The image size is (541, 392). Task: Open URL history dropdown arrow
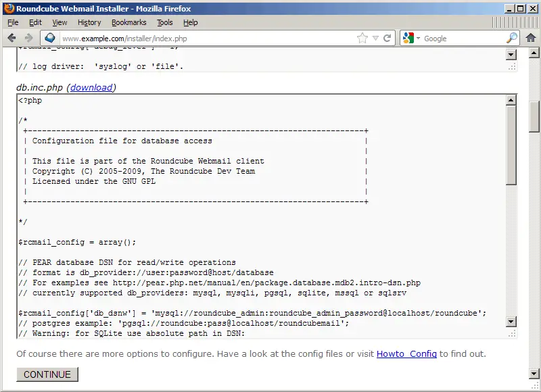376,39
